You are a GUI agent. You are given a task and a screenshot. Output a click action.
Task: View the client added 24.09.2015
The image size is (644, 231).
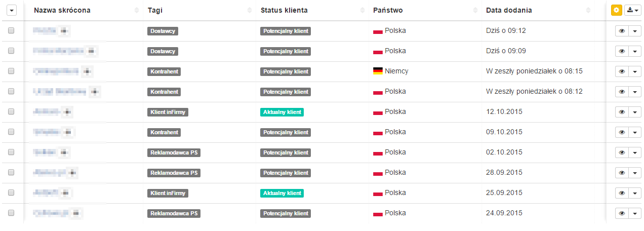622,213
